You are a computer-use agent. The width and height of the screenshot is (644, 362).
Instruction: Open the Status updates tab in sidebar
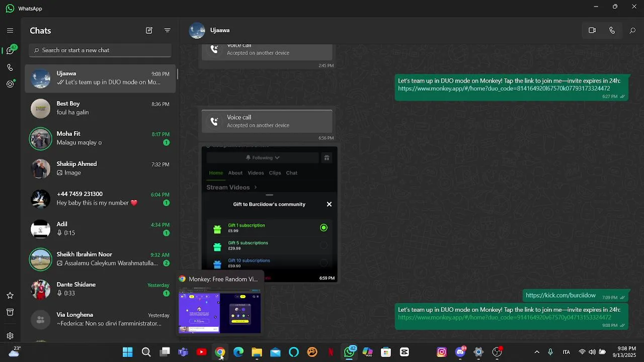point(10,84)
